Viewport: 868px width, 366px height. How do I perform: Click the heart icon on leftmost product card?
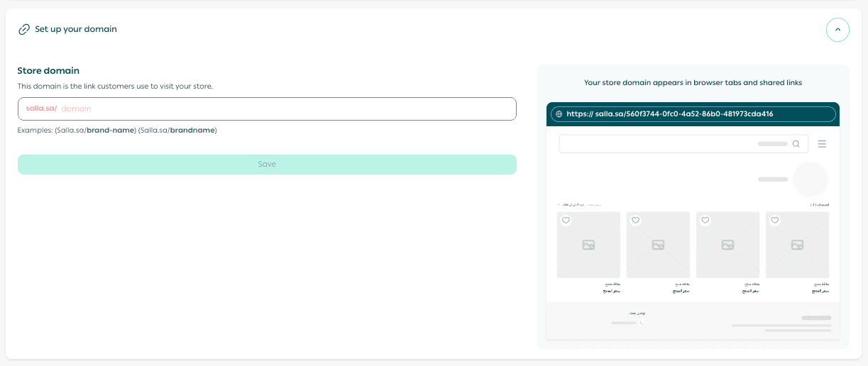coord(566,221)
